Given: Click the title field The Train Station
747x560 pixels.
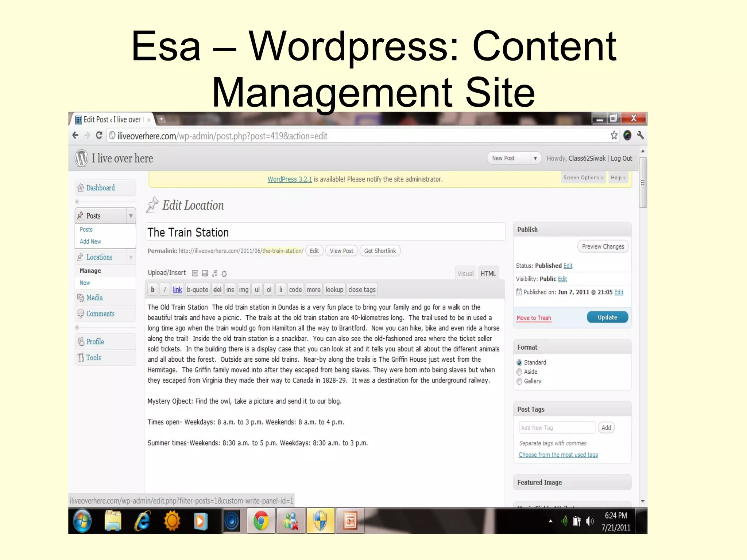Looking at the screenshot, I should 325,232.
